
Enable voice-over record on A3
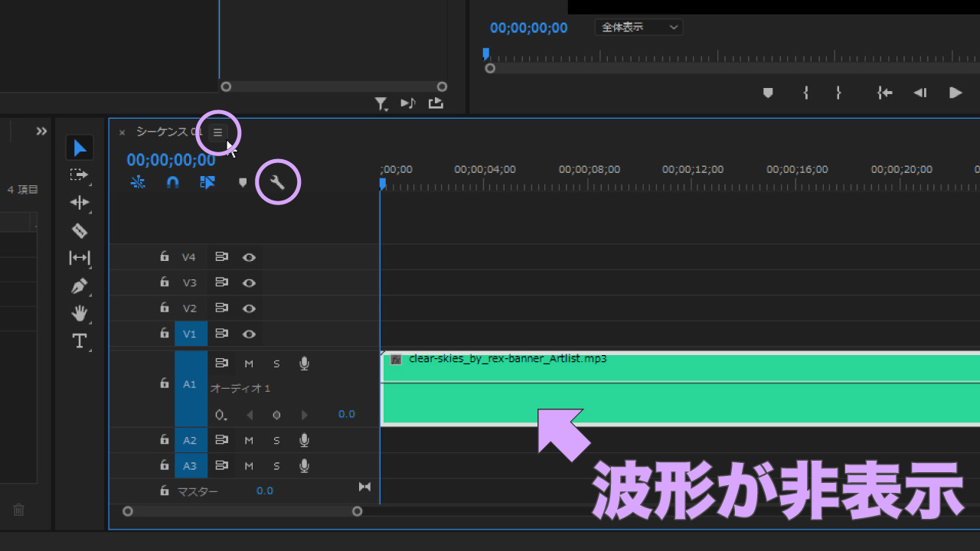tap(304, 465)
